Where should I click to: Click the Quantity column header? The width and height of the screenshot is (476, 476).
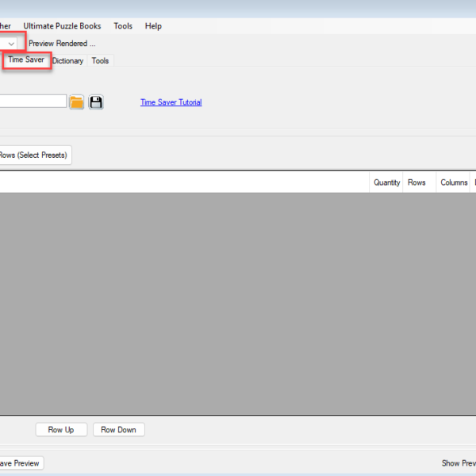386,182
